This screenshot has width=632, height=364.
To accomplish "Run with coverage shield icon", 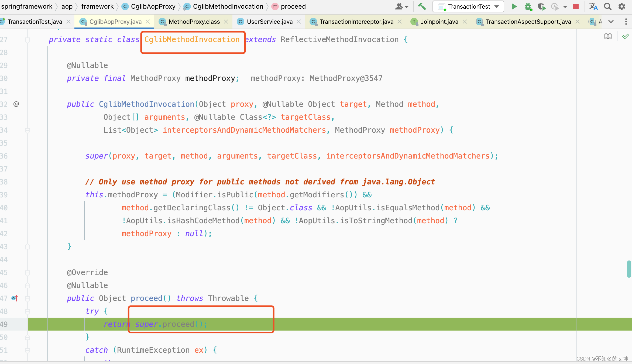I will 541,6.
